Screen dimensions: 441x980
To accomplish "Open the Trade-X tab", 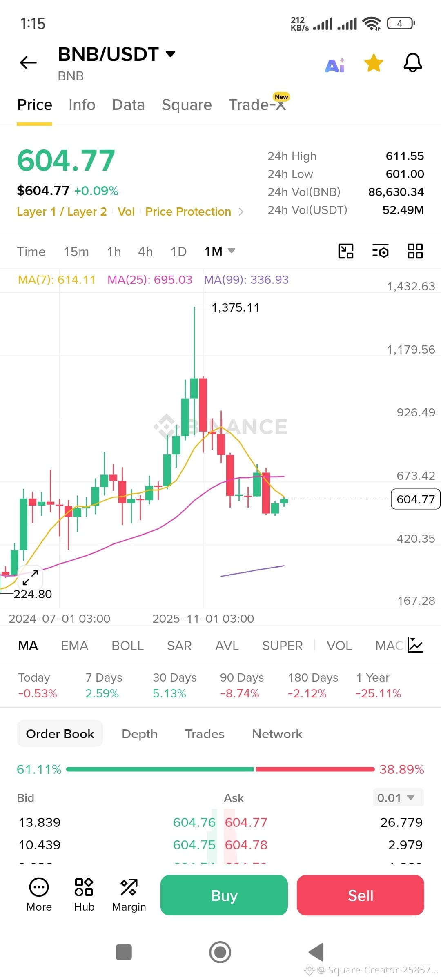I will tap(257, 105).
